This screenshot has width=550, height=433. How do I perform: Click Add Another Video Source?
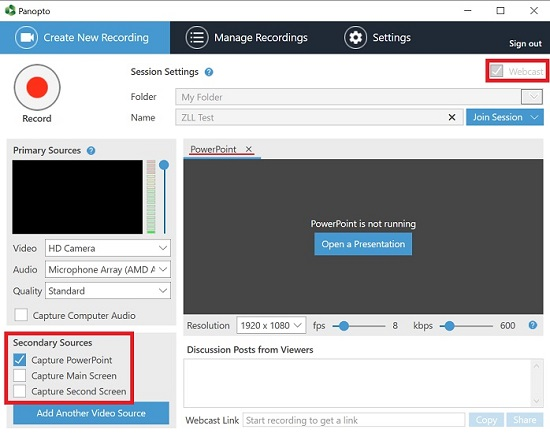91,413
